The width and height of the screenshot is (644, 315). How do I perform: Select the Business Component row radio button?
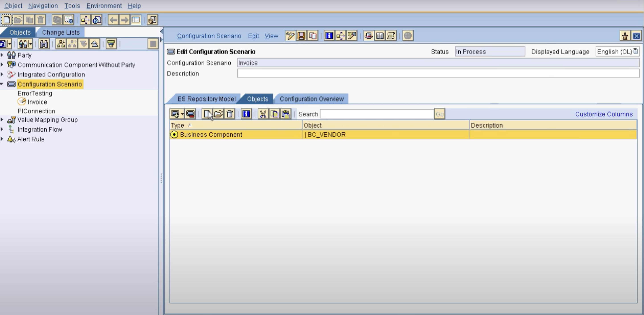pos(174,135)
